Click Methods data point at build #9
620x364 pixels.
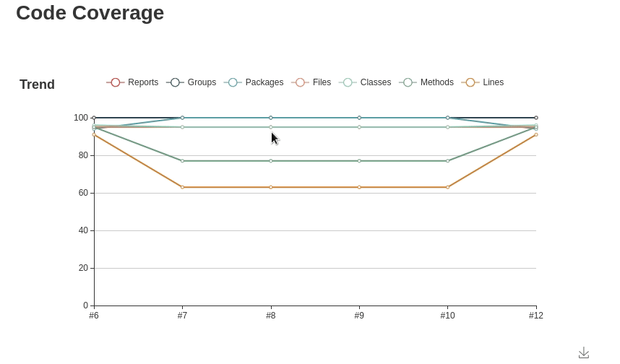[359, 161]
